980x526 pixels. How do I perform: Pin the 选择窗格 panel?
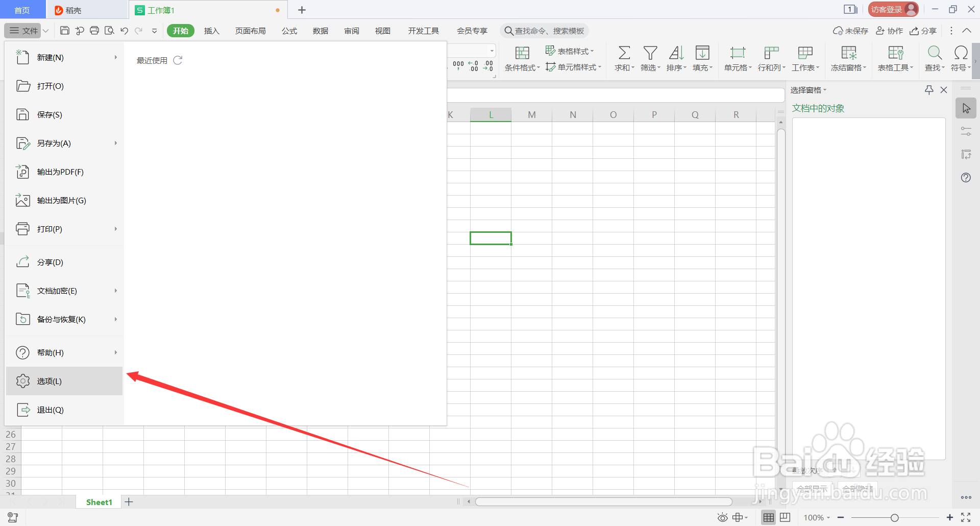(928, 90)
